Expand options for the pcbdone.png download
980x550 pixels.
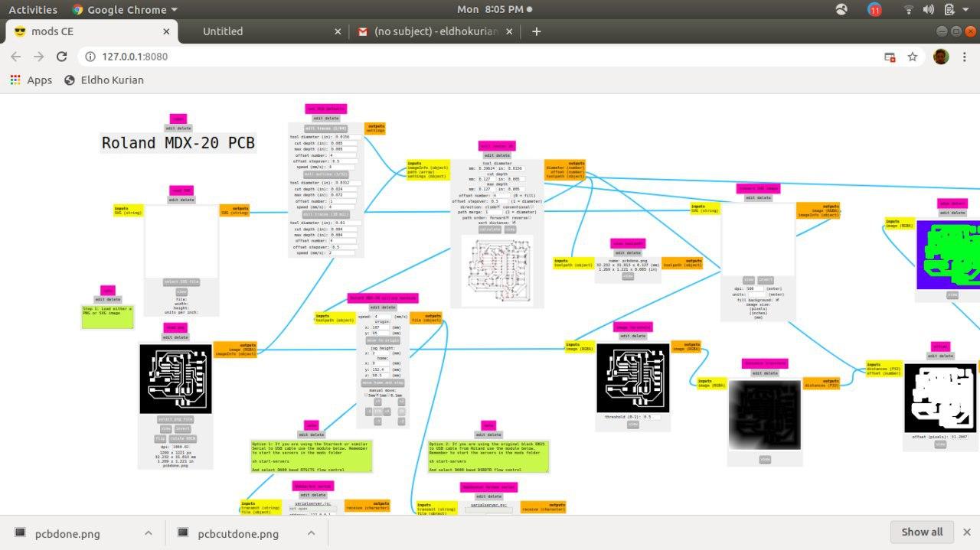pos(149,533)
